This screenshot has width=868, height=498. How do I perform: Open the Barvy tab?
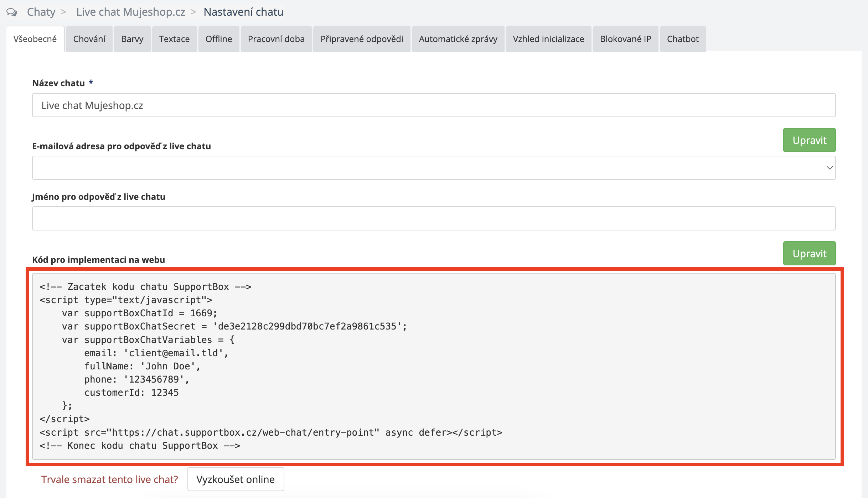[132, 39]
